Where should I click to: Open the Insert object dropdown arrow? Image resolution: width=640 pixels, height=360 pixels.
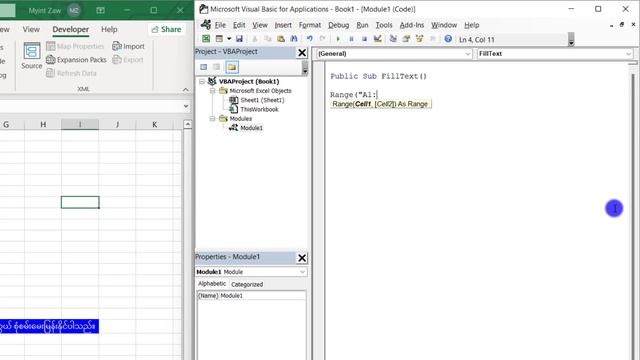[229, 39]
